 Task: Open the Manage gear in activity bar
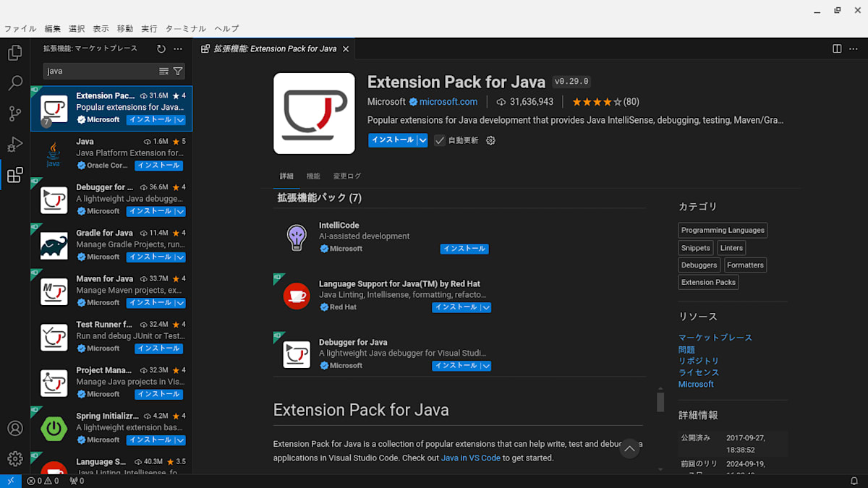click(x=14, y=458)
